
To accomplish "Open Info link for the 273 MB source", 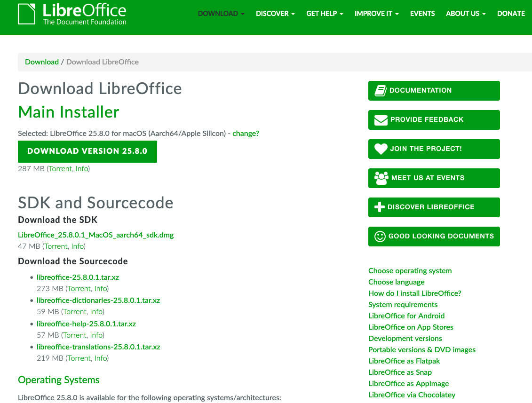I will pos(101,289).
